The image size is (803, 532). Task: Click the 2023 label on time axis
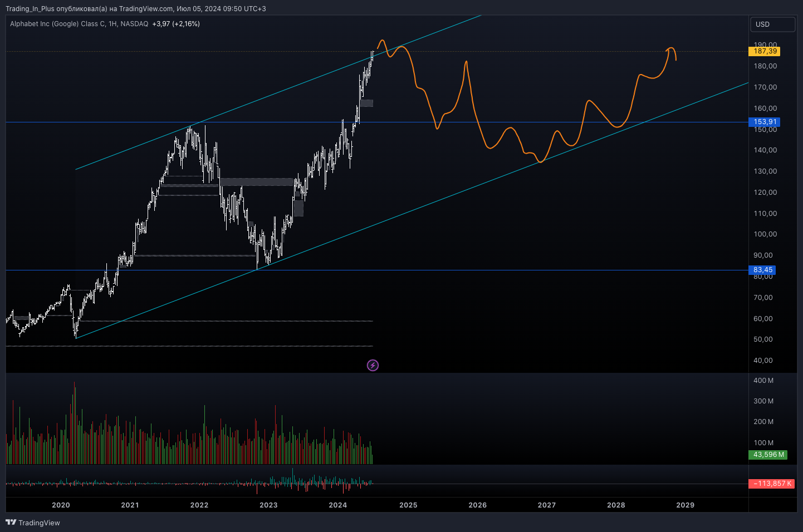[268, 505]
